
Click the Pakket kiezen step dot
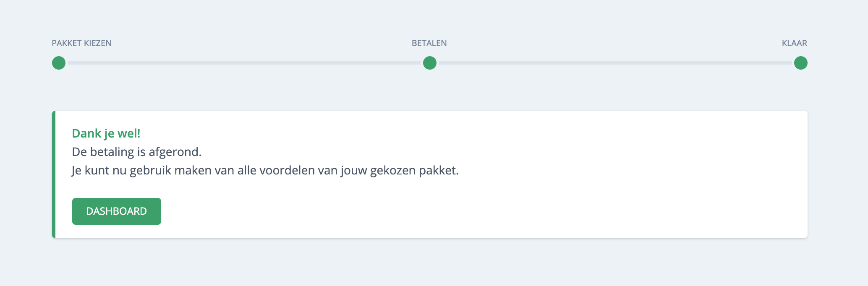point(59,63)
